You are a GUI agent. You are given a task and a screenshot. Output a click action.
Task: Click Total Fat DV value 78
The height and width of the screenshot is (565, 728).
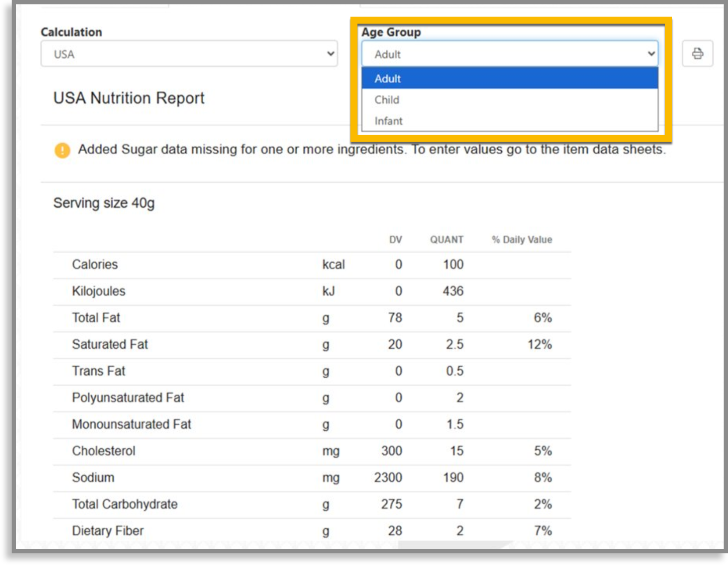pos(395,318)
